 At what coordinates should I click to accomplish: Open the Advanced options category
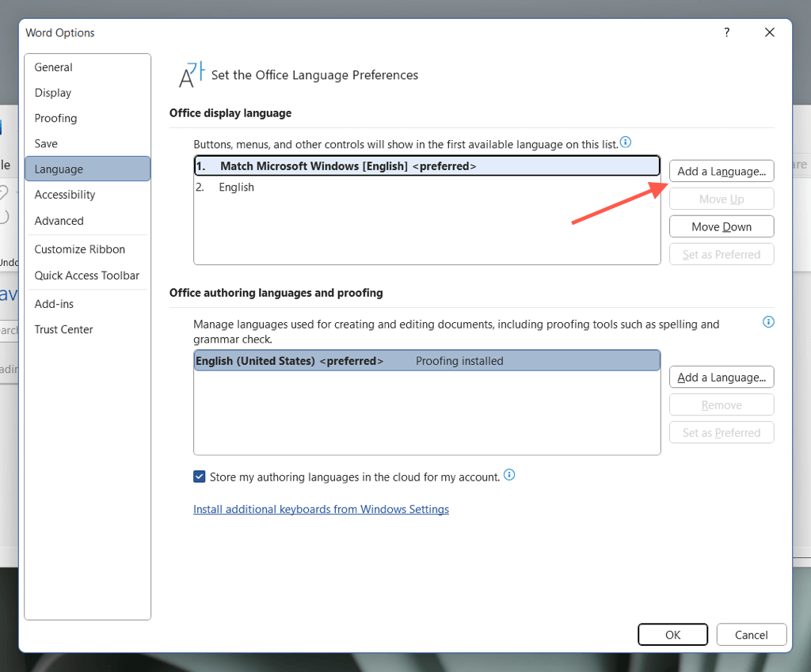(59, 221)
